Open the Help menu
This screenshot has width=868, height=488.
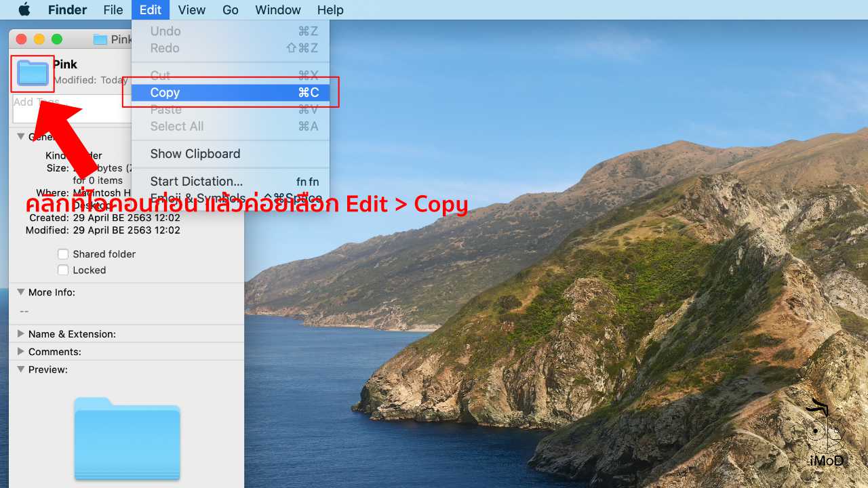pyautogui.click(x=330, y=9)
